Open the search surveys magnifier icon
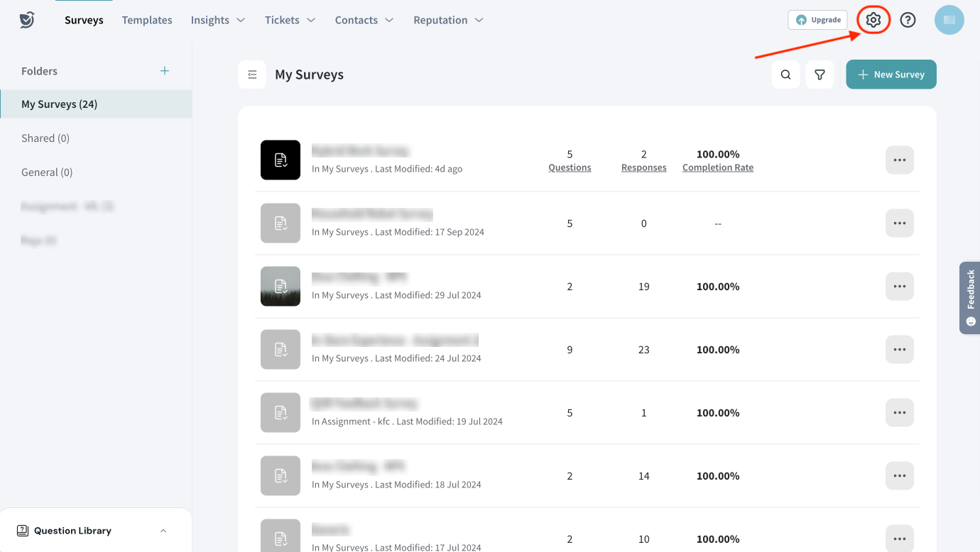This screenshot has height=552, width=980. coord(785,74)
